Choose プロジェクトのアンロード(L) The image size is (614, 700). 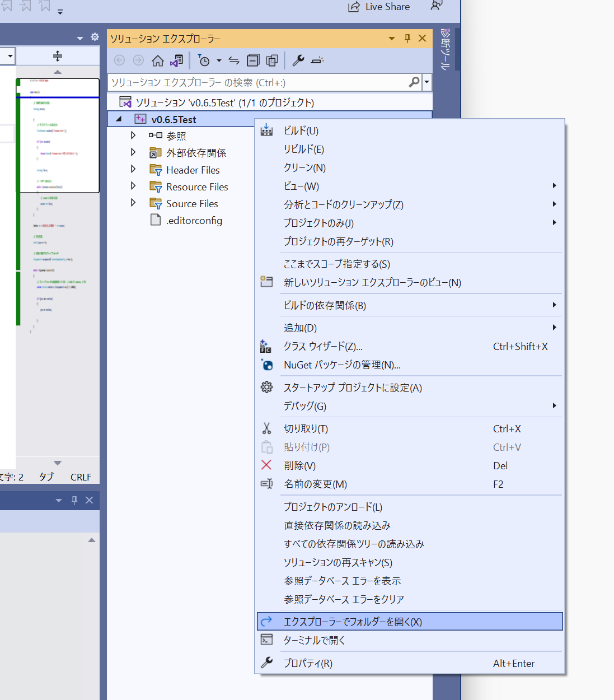tap(410, 507)
